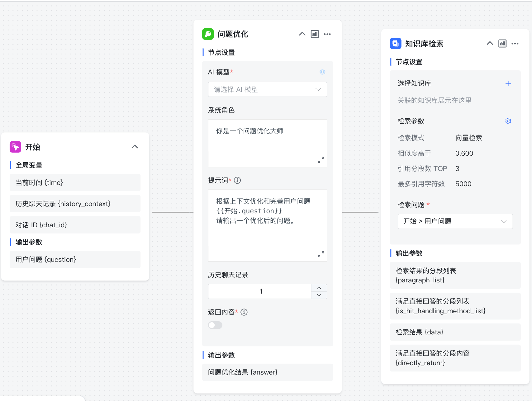The width and height of the screenshot is (532, 401).
Task: Open the 检索参数 settings gear
Action: click(508, 121)
